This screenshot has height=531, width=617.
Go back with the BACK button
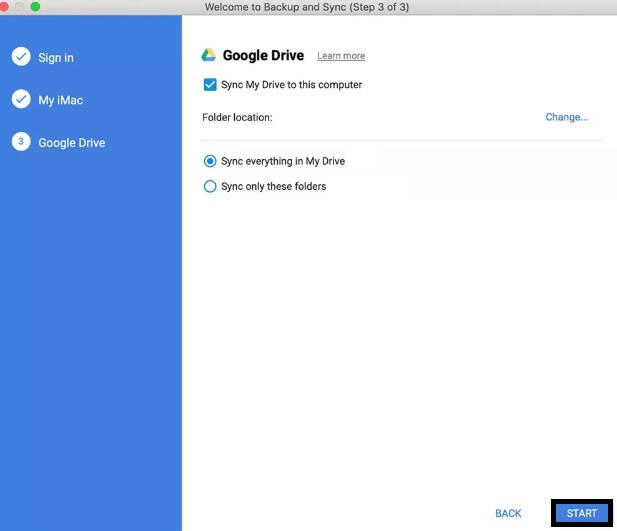click(508, 513)
